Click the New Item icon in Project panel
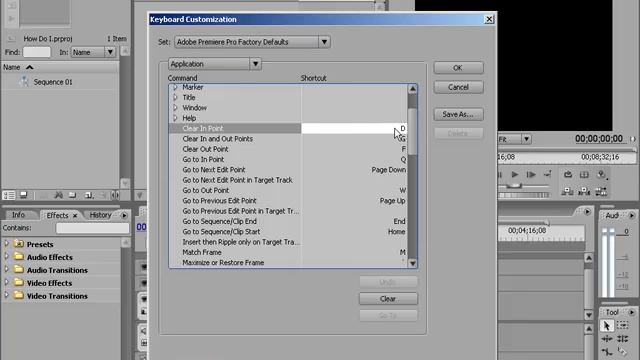The image size is (640, 360). pos(89,196)
